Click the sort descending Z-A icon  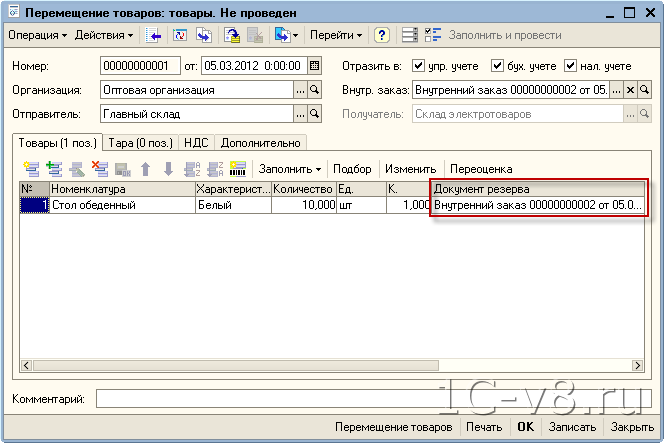(x=215, y=169)
